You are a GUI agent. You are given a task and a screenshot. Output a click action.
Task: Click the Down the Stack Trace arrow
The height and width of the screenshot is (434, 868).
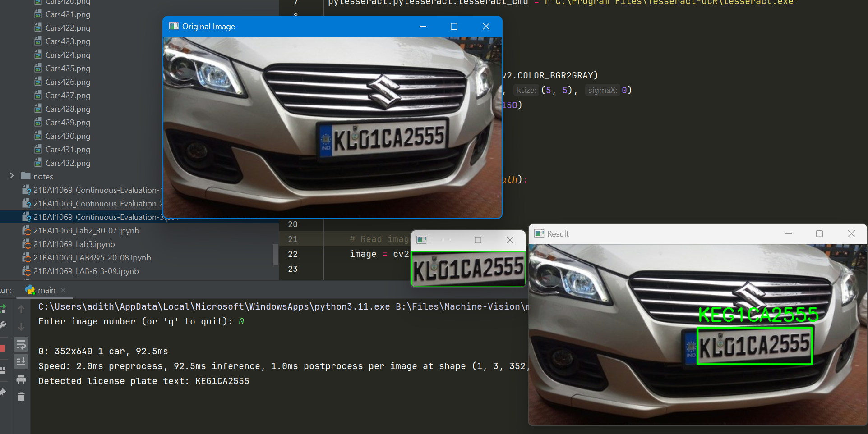pyautogui.click(x=21, y=326)
